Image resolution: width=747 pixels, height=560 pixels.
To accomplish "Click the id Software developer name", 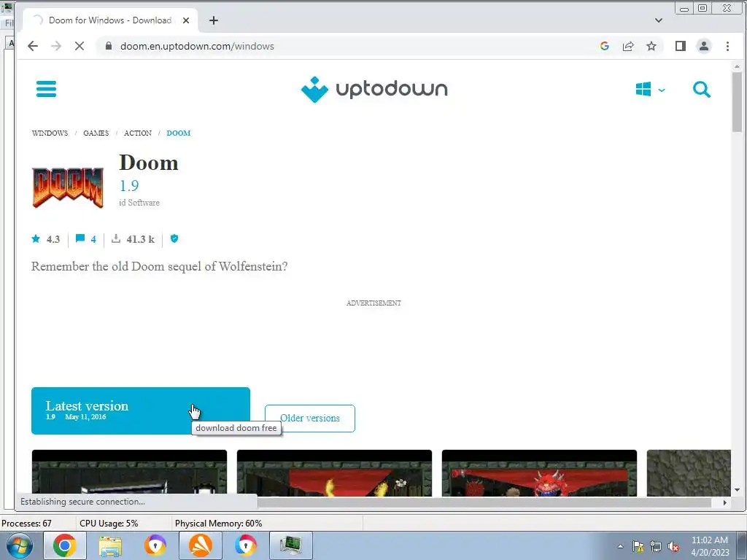I will tap(139, 203).
